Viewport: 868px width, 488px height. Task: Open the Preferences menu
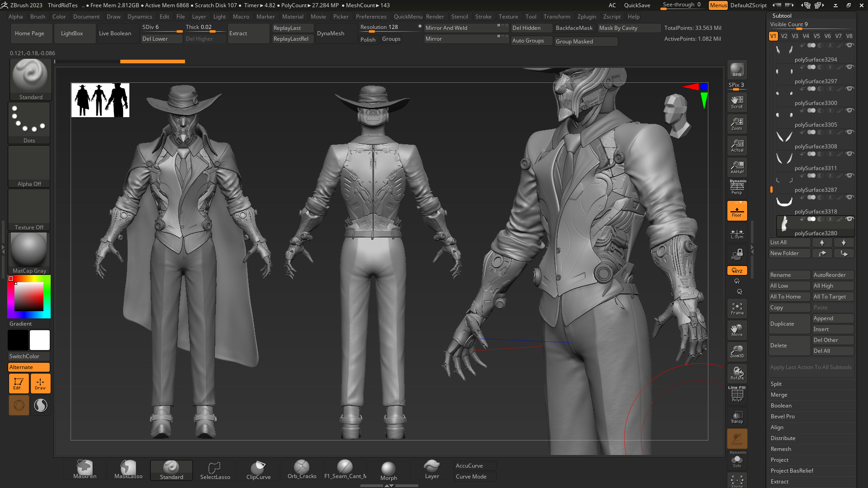(x=371, y=17)
